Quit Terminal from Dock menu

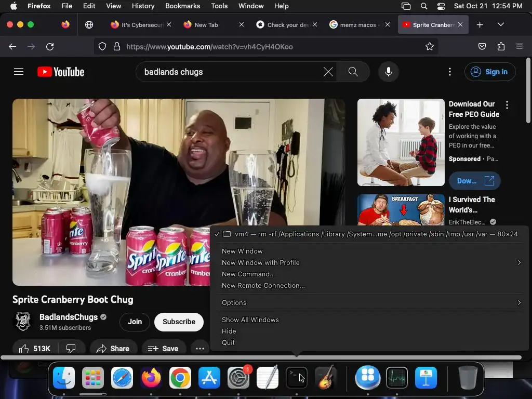(369, 343)
